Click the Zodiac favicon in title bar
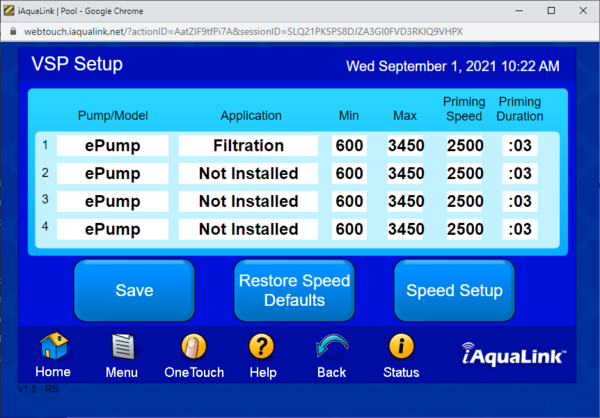Screen dimensions: 600x418 [9, 10]
